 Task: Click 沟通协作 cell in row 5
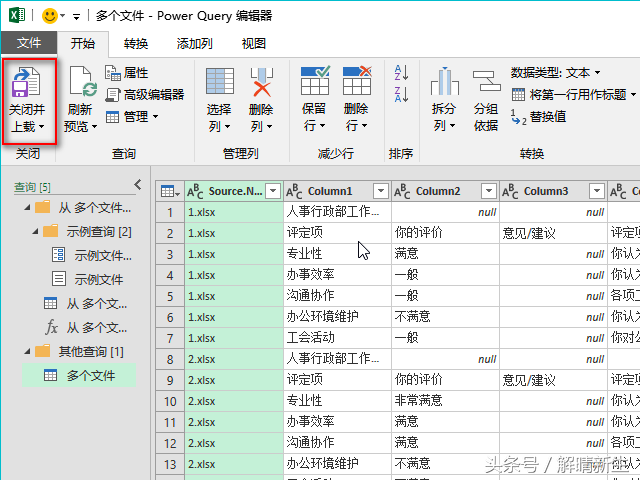[337, 296]
